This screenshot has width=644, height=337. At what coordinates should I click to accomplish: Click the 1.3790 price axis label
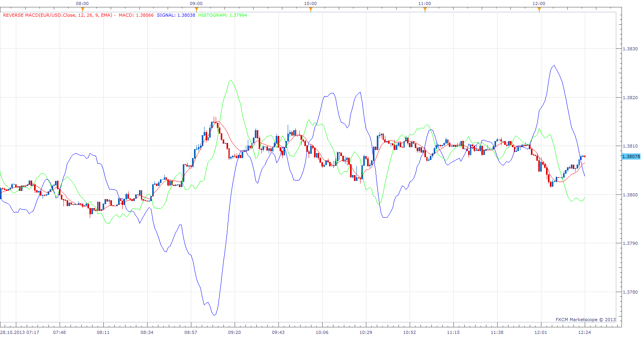[x=630, y=243]
